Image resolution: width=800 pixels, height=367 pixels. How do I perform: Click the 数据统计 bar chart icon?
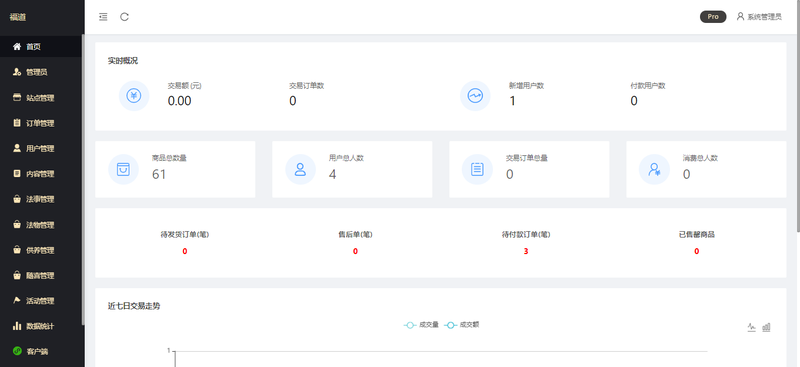17,326
